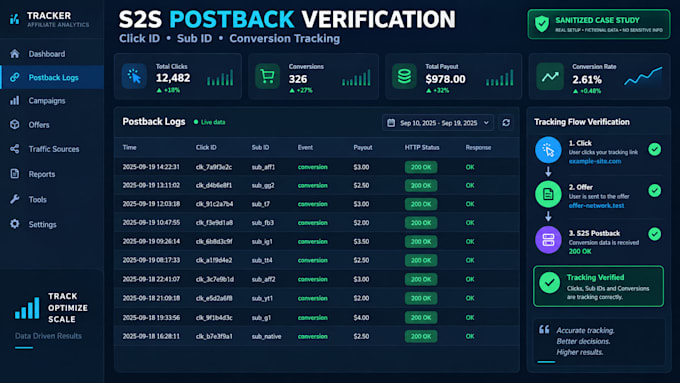This screenshot has width=680, height=383.
Task: Click the $3.50 payout cell
Action: [x=361, y=241]
